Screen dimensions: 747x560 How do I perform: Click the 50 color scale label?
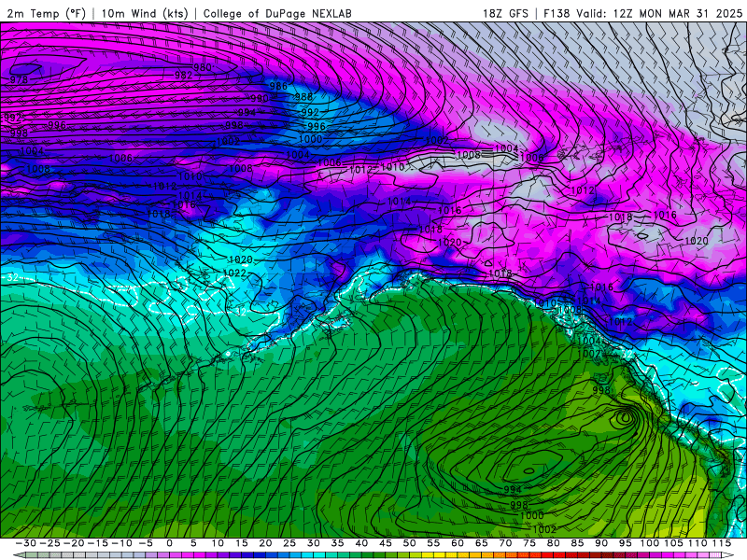(x=409, y=543)
